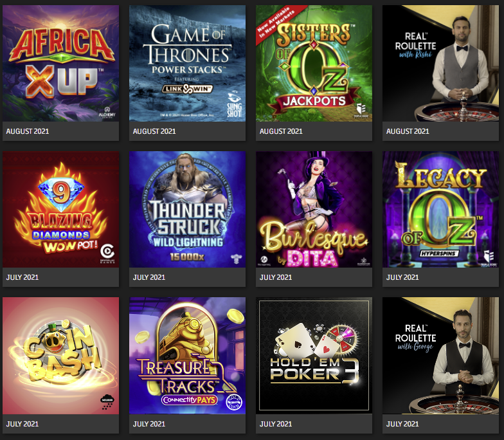Click the AUGUST 2021 label under Africa X UP
This screenshot has height=440, width=504.
(28, 131)
